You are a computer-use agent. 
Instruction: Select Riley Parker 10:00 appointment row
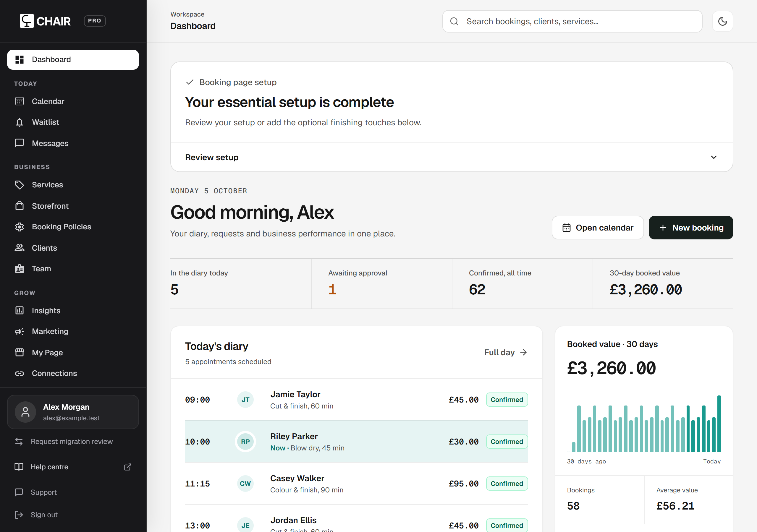(x=356, y=442)
